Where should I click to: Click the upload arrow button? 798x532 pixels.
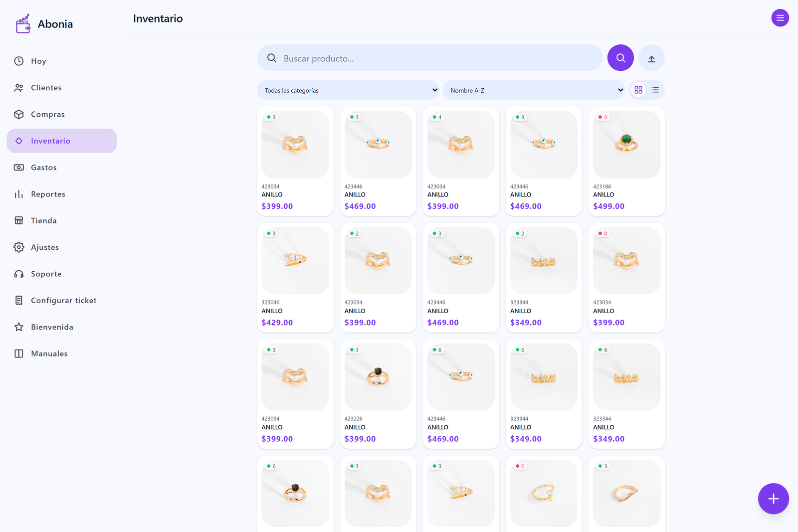651,59
